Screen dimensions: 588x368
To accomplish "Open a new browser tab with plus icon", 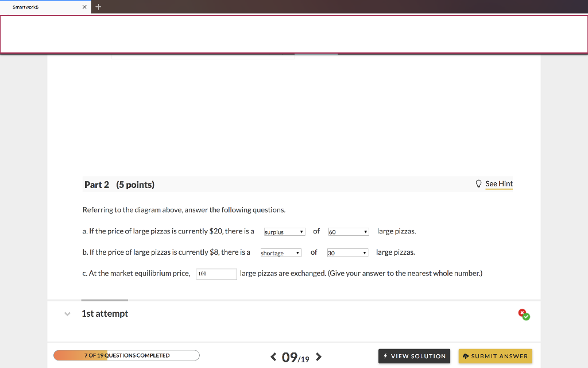I will [98, 7].
